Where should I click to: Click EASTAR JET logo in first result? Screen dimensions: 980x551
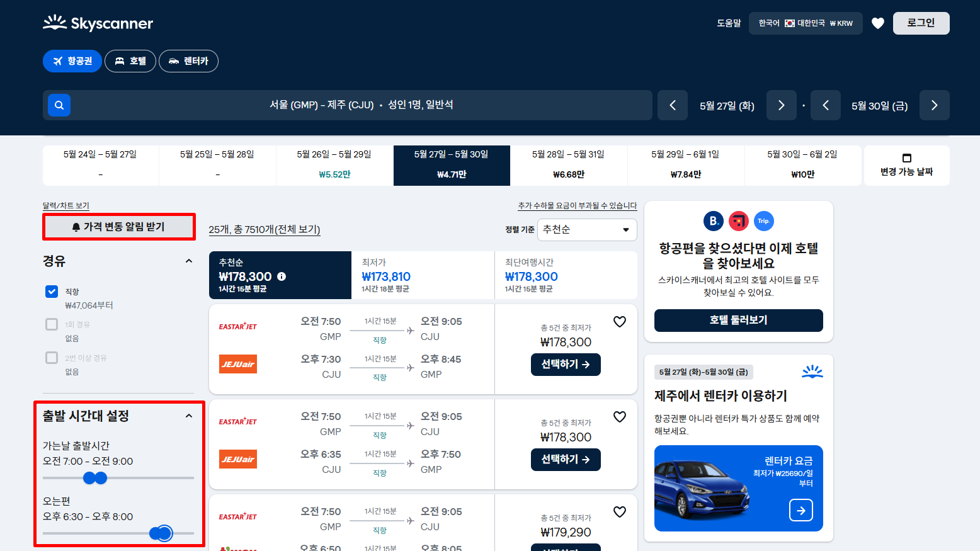click(238, 326)
